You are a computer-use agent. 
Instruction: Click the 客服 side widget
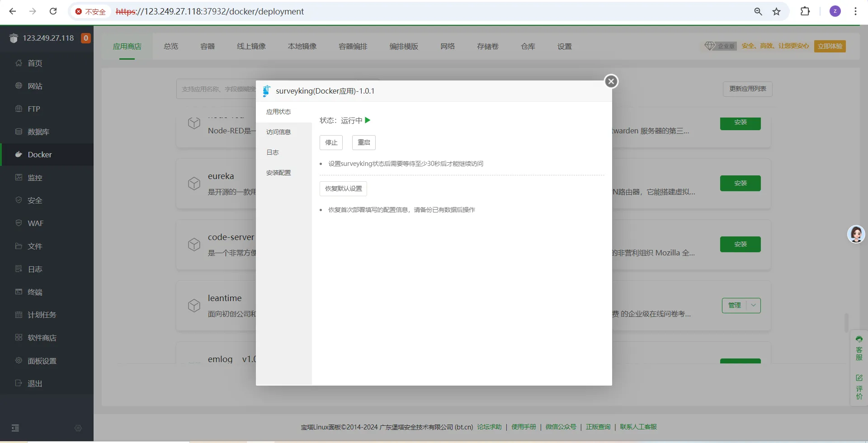(x=859, y=348)
